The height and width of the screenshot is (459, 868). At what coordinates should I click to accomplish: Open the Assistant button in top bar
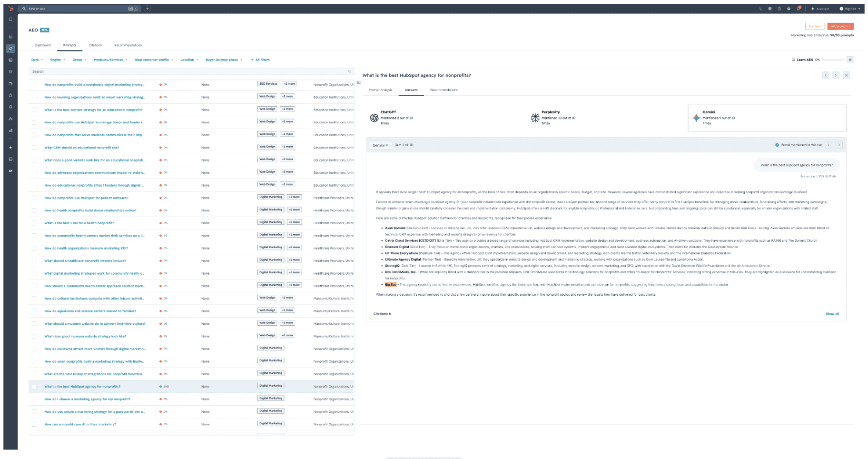click(x=820, y=9)
